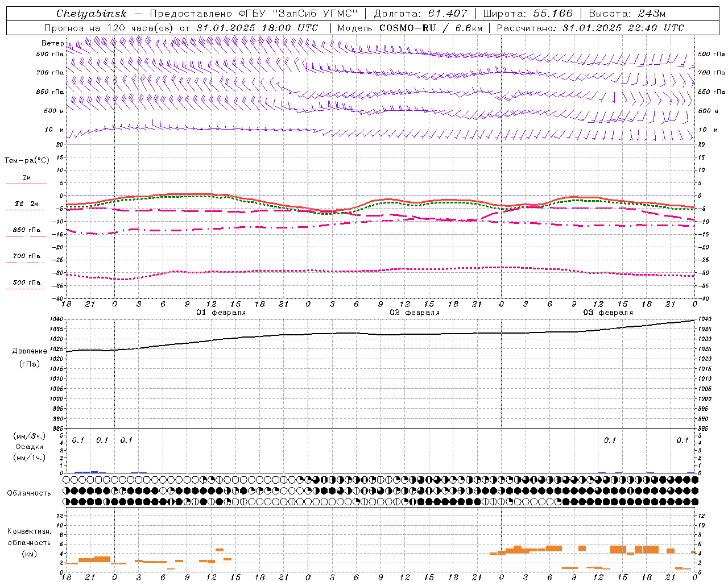Click the '(км)' convective cloud unit label
The image size is (728, 582).
tap(29, 554)
